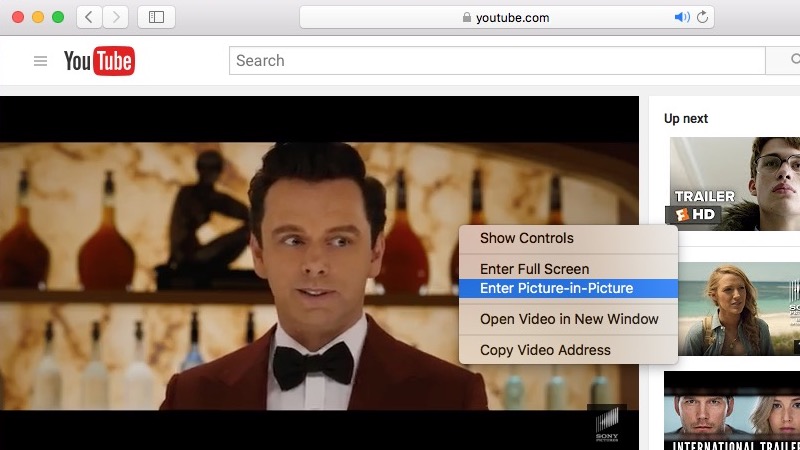
Task: Open the YouTube hamburger guide menu
Action: [x=41, y=61]
